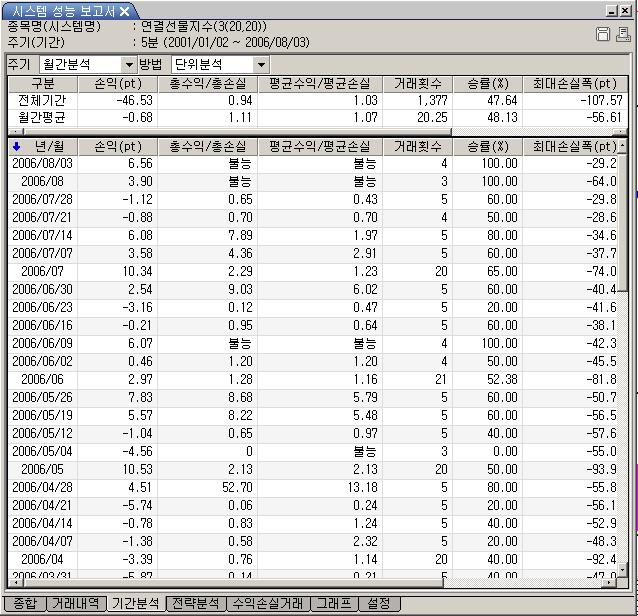The width and height of the screenshot is (638, 616).
Task: Open the 설정 tab
Action: pyautogui.click(x=380, y=604)
